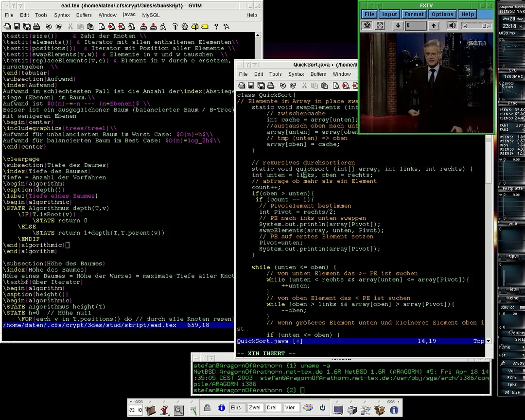Take a snapshot with FXTV camera icon
Screen dimensions: 525x420
pyautogui.click(x=367, y=25)
